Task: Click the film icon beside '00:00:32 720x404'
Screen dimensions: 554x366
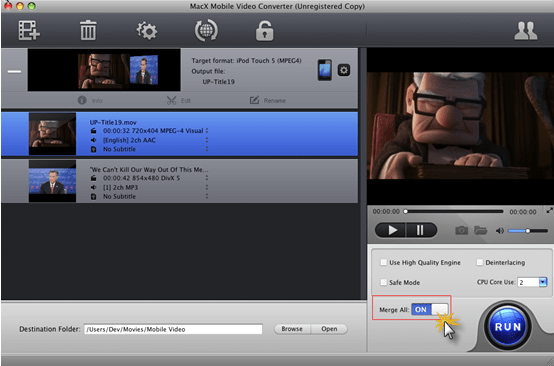Action: point(94,131)
